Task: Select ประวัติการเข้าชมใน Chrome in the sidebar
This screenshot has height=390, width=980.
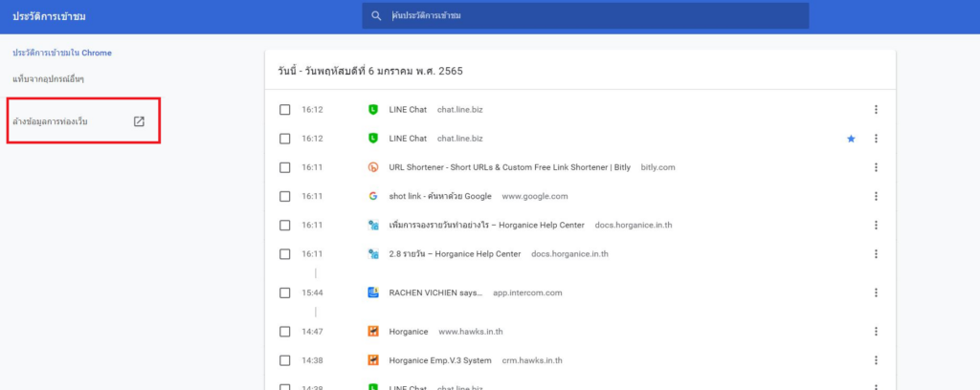Action: [62, 53]
